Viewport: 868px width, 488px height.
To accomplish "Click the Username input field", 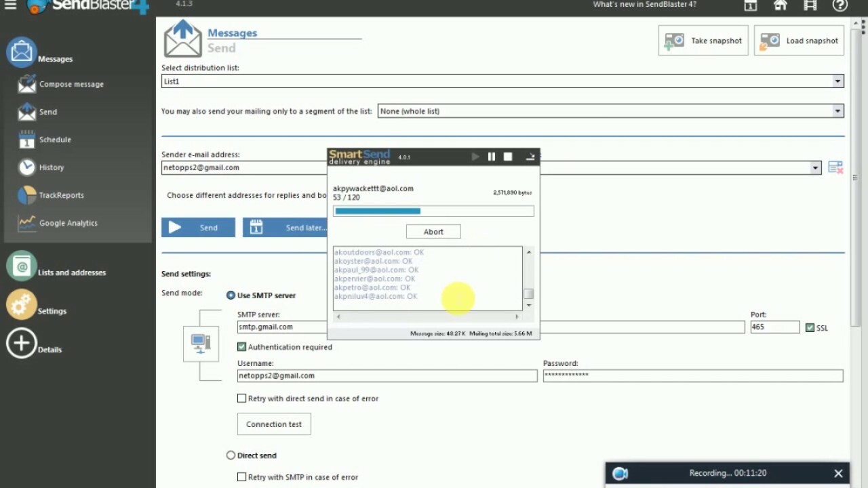I will tap(387, 375).
